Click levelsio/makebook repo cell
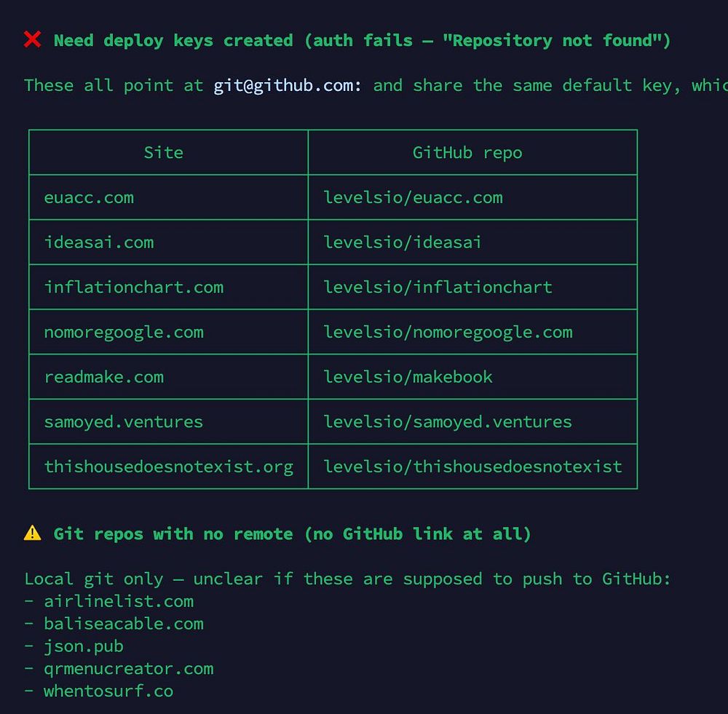The image size is (728, 714). pos(472,376)
